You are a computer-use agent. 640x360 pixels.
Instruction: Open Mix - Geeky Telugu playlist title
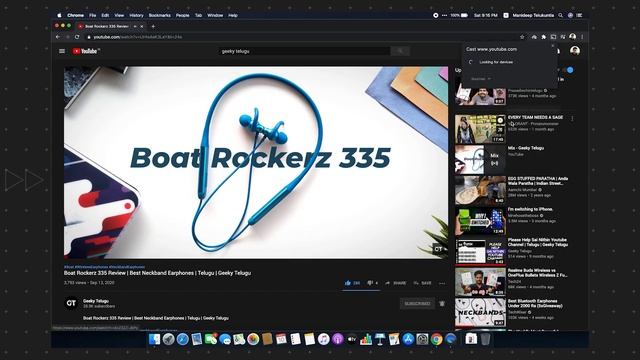526,148
